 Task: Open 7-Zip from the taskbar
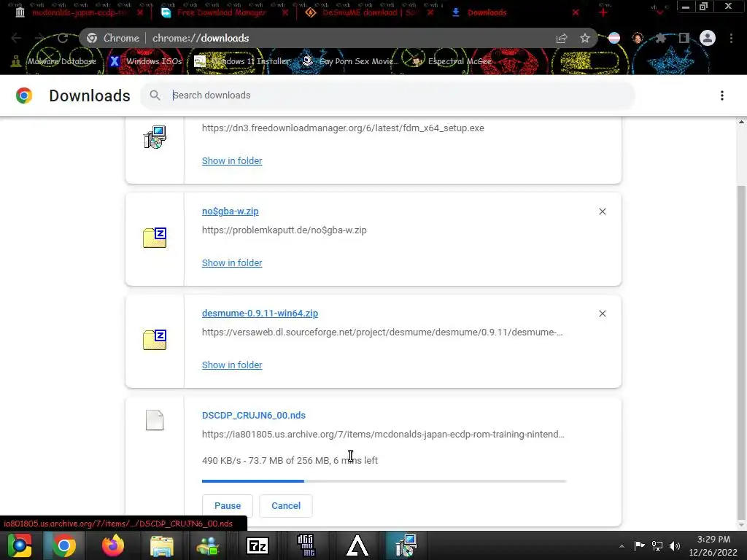click(258, 545)
